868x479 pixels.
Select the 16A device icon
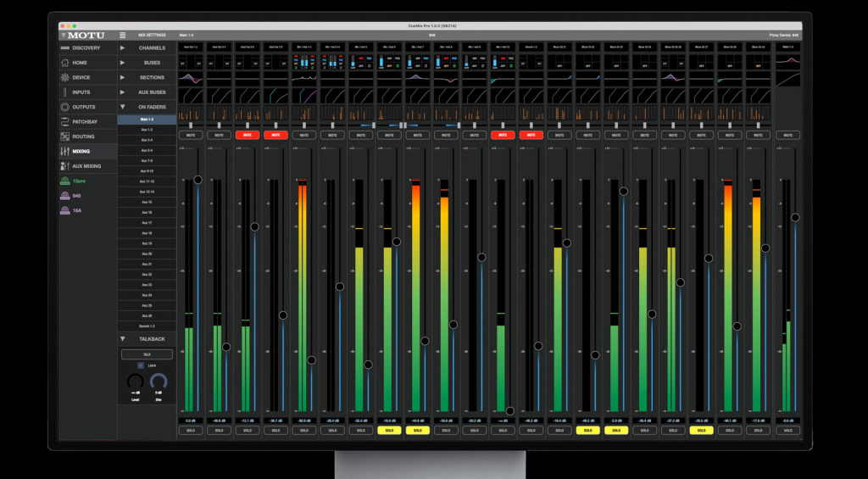[64, 210]
